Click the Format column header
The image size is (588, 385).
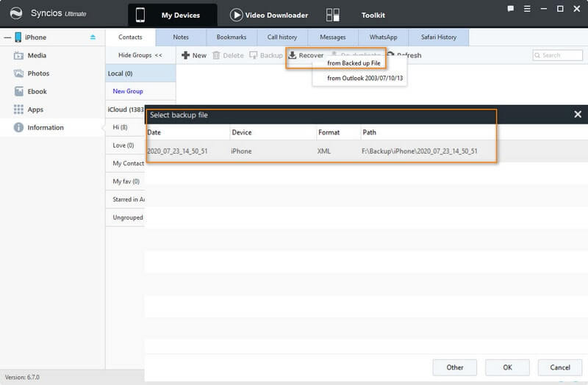(x=338, y=132)
